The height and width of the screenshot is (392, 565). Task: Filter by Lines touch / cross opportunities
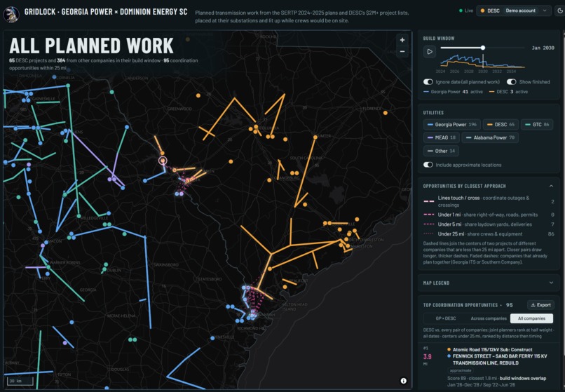click(489, 201)
